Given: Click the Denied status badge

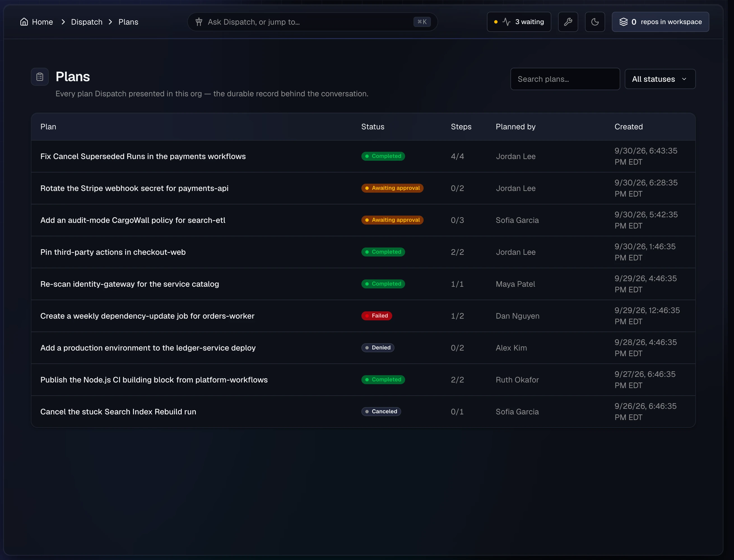Looking at the screenshot, I should [378, 348].
